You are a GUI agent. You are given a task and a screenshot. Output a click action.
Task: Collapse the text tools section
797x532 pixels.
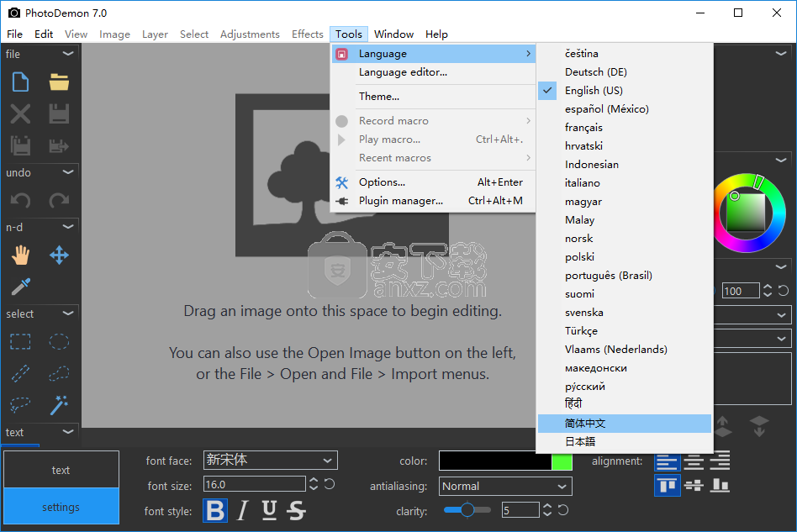[67, 432]
